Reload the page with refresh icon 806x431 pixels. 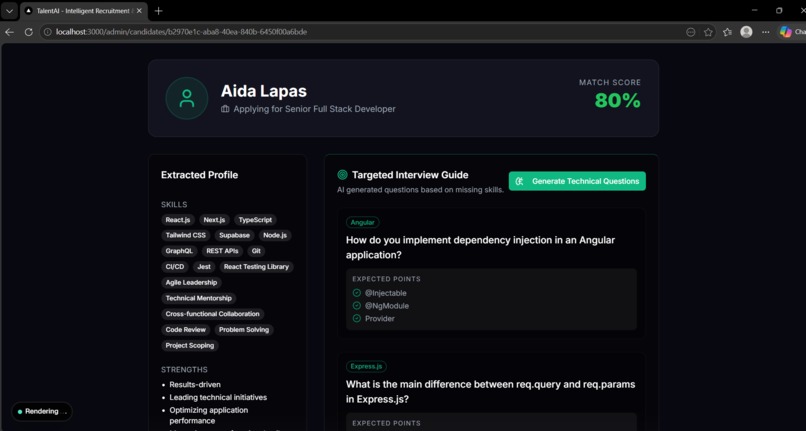pos(29,32)
